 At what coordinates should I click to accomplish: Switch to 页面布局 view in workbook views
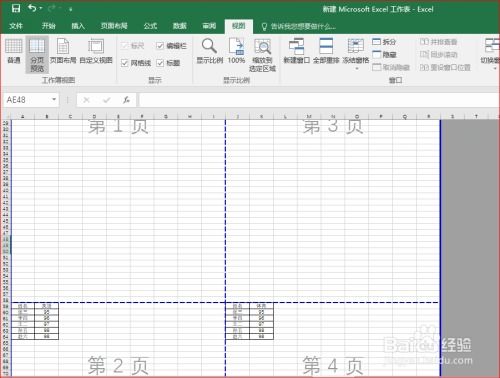point(63,52)
